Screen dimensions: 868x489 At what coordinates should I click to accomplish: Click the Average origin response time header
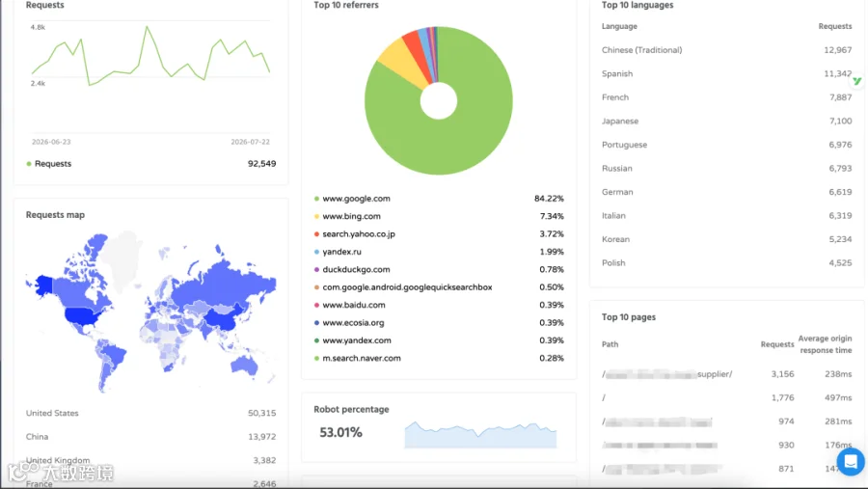pyautogui.click(x=825, y=344)
